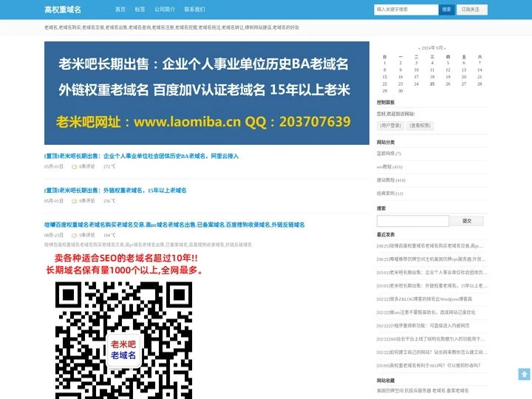
Task: Open first [08/25] recent post about 百度权重域名
Action: [430, 246]
